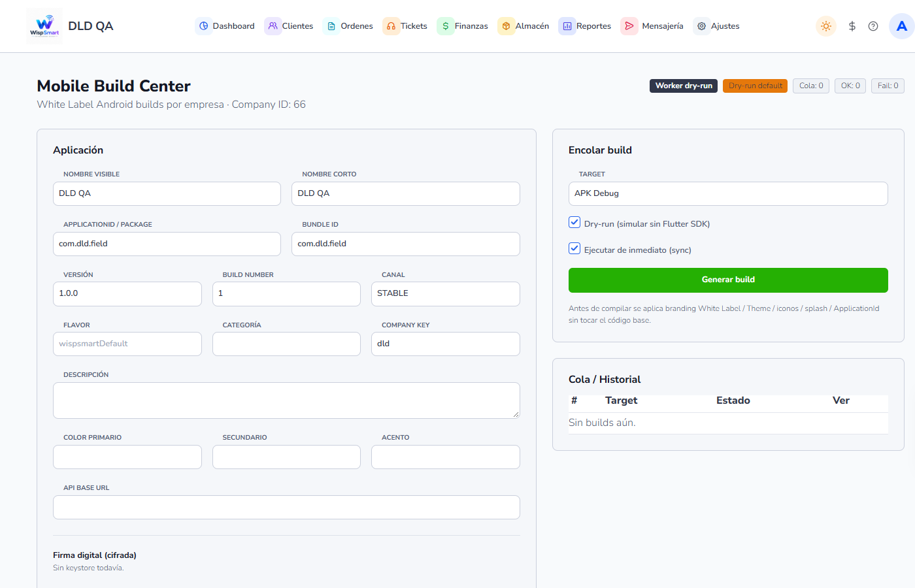Go to the Clientes menu label
The width and height of the screenshot is (915, 588).
point(297,26)
